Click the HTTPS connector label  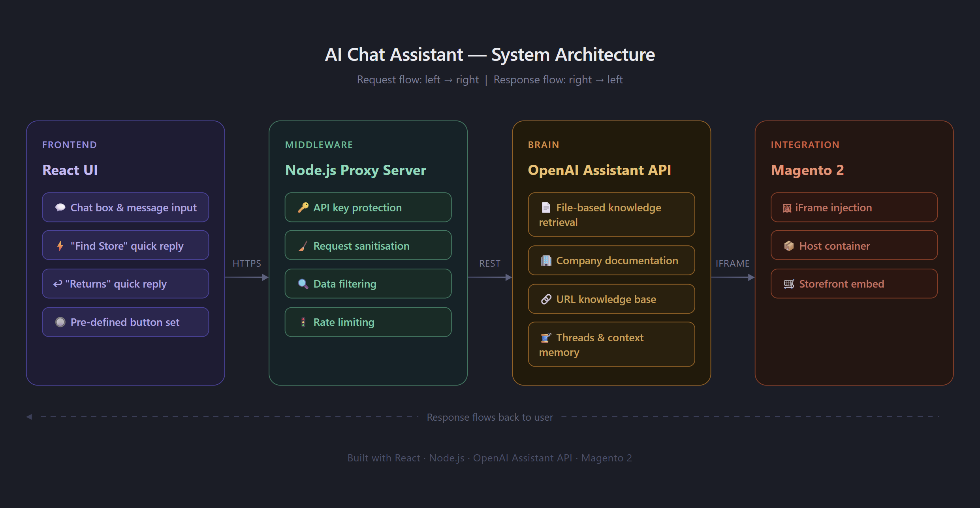coord(247,263)
